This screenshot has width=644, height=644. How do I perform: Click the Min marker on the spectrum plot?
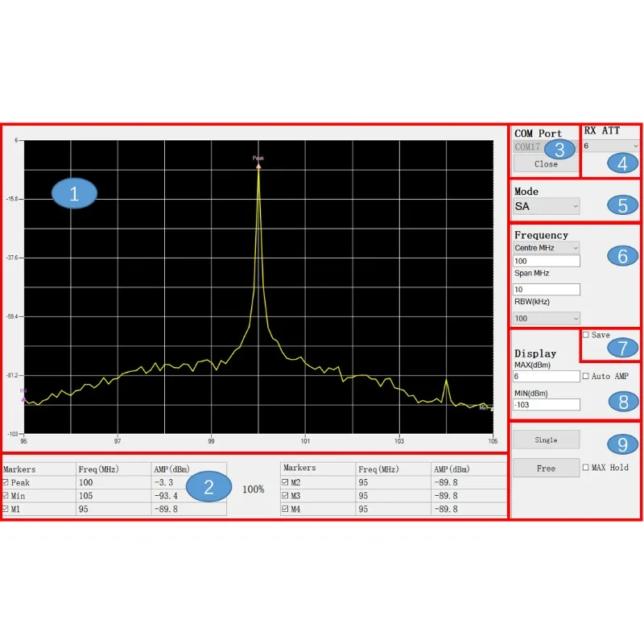[x=492, y=409]
